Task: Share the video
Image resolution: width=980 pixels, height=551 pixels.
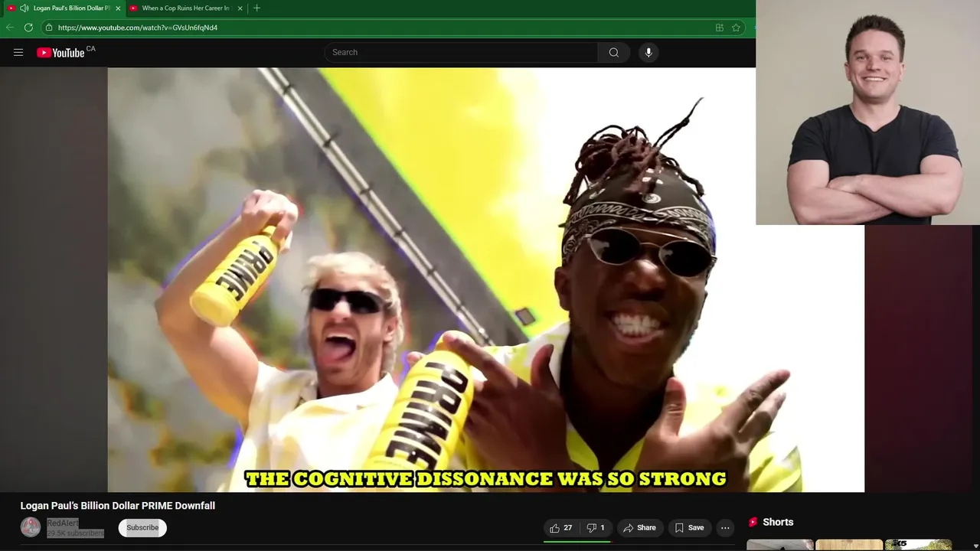Action: click(x=639, y=528)
